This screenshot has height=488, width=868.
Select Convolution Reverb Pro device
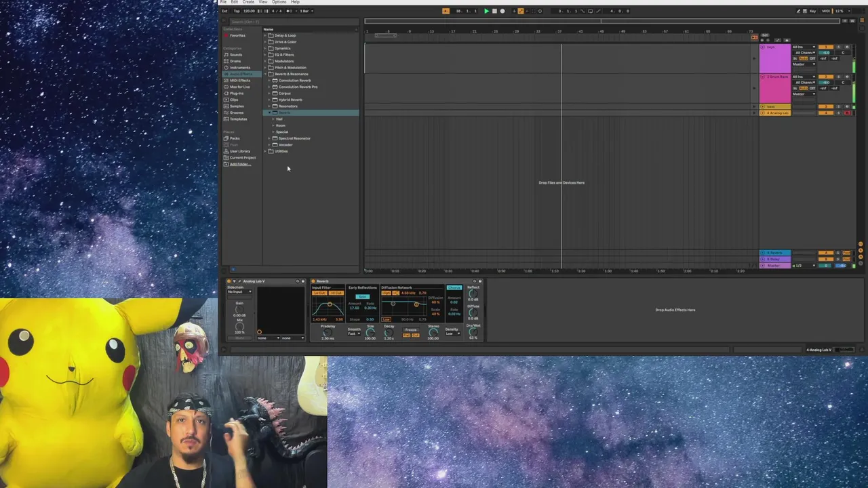coord(298,87)
